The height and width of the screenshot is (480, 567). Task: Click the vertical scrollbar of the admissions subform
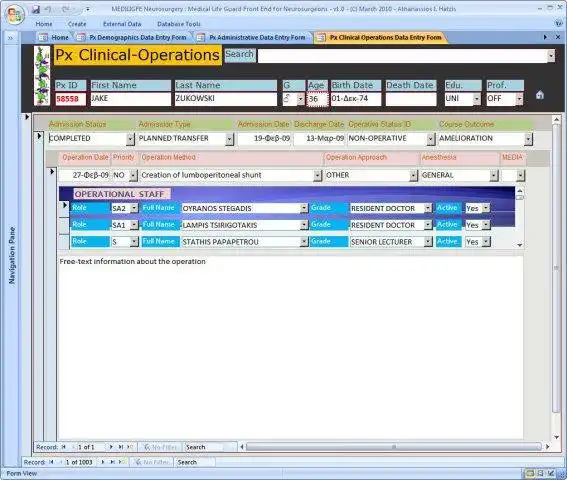pyautogui.click(x=556, y=278)
